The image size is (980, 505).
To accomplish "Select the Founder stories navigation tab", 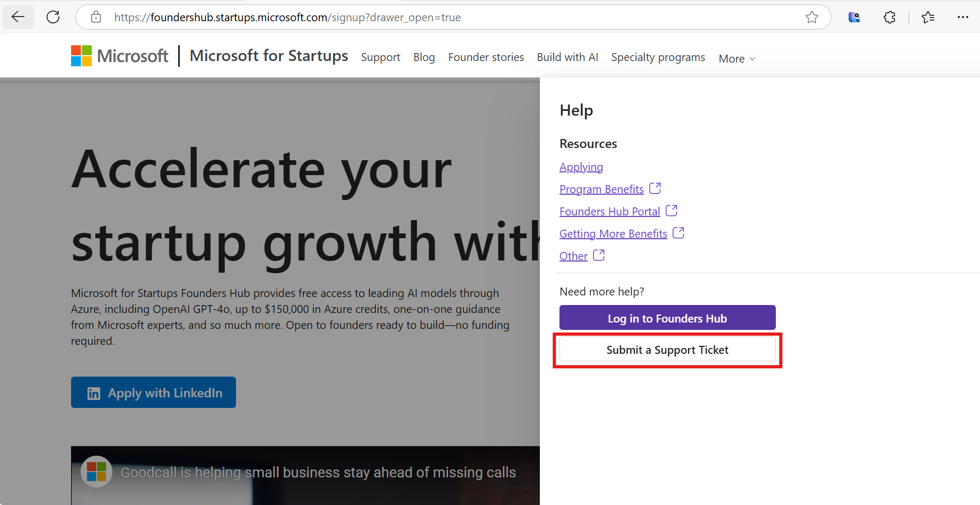I will [486, 57].
